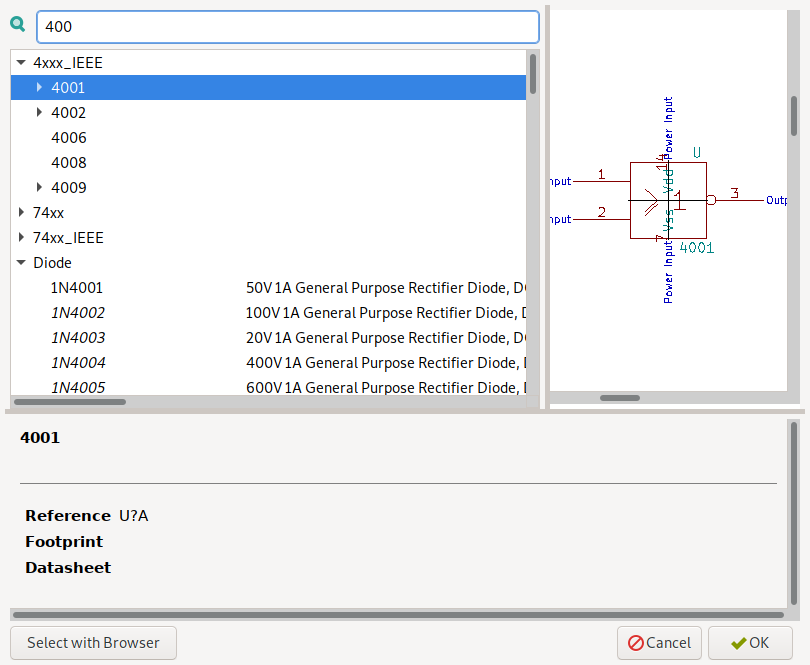810x665 pixels.
Task: Click the search magnifier icon
Action: click(18, 26)
